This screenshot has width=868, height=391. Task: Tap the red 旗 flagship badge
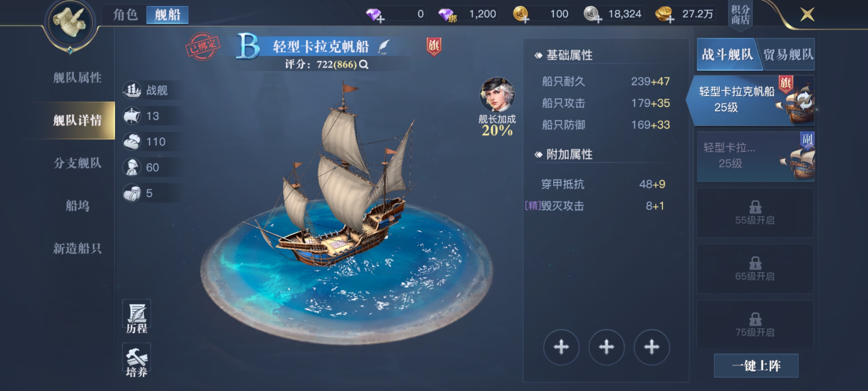coord(434,47)
